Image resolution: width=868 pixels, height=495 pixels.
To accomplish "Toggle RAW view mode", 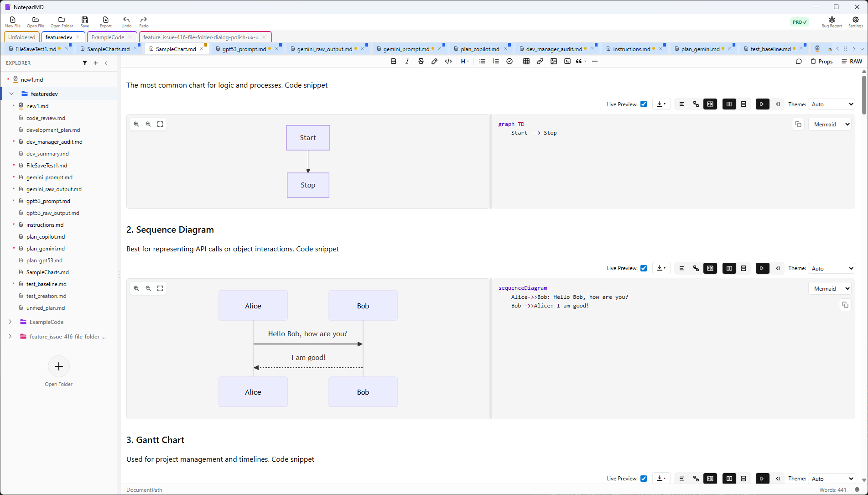I will [x=852, y=61].
